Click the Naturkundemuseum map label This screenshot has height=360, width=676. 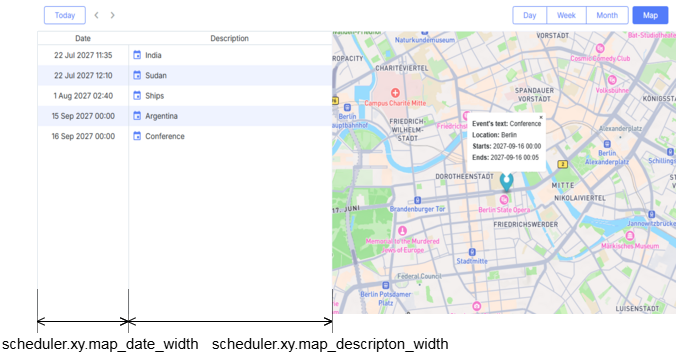[x=425, y=40]
